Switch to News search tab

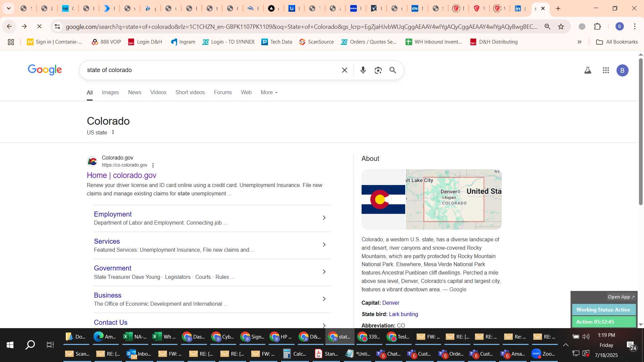point(135,93)
